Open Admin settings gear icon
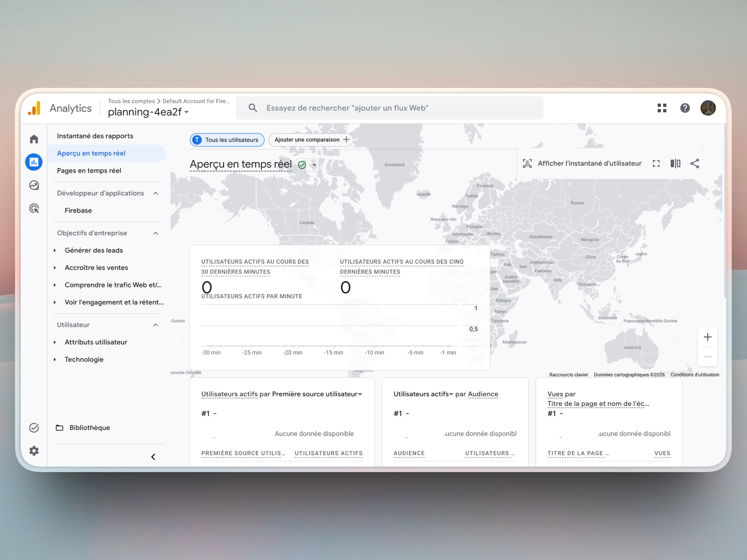Screen dimensions: 747x560 tap(34, 451)
